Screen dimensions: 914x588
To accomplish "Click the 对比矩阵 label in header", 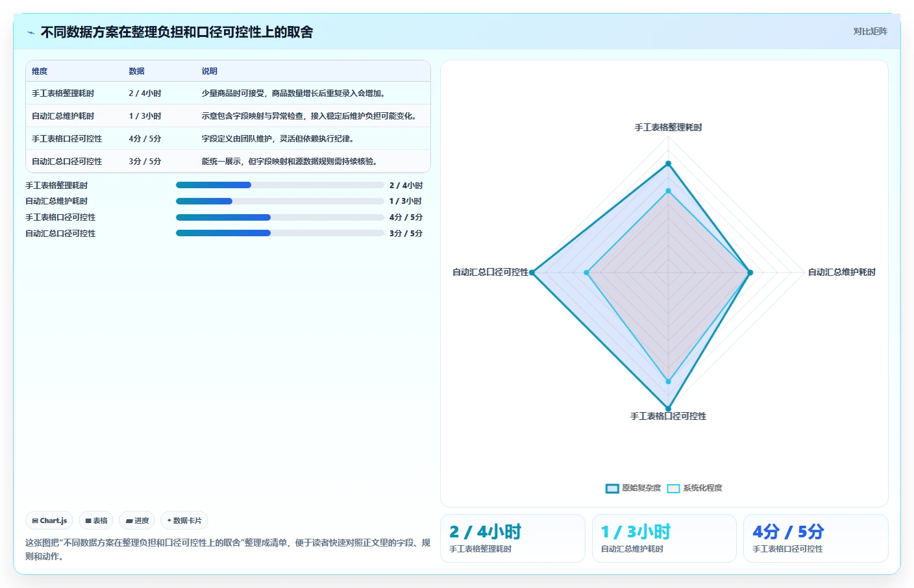I will coord(870,31).
